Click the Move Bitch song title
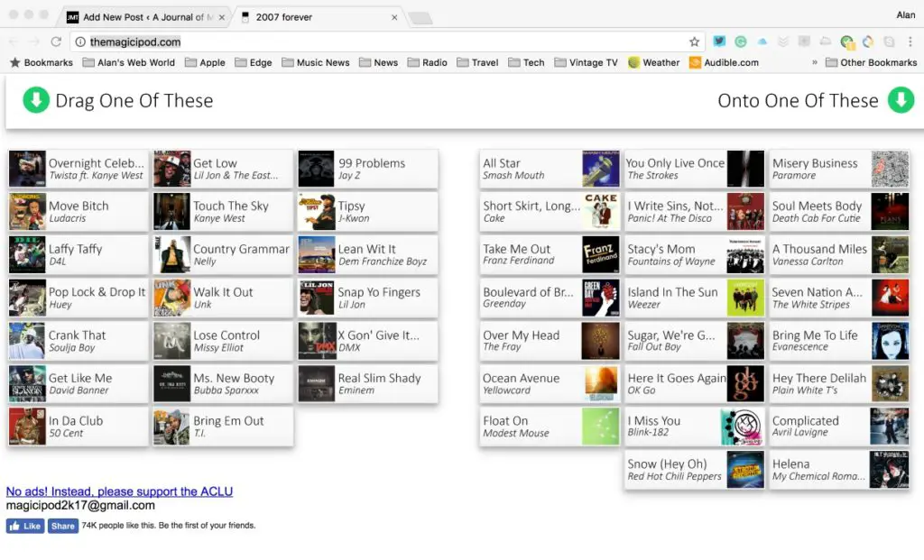 [79, 206]
